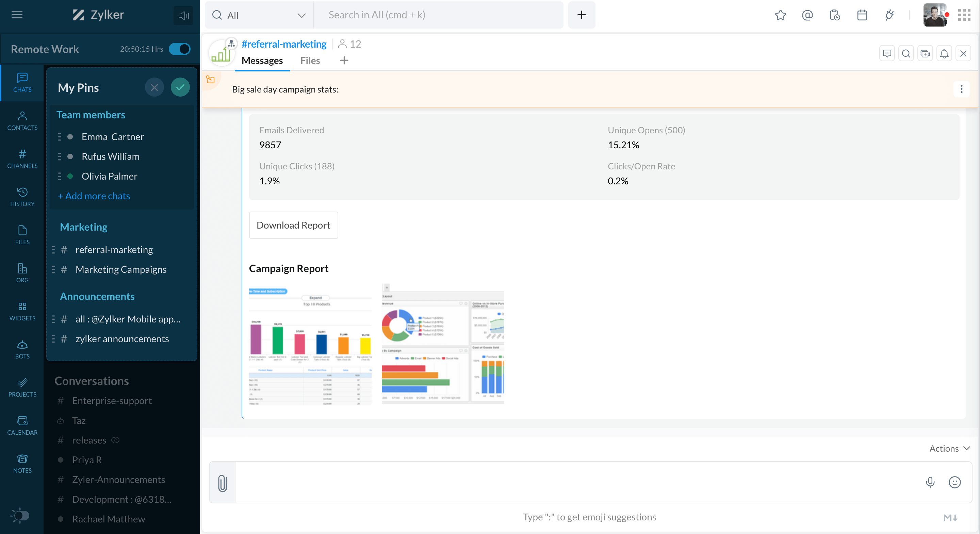The width and height of the screenshot is (980, 534).
Task: Open the calendar icon in top bar
Action: coord(862,15)
